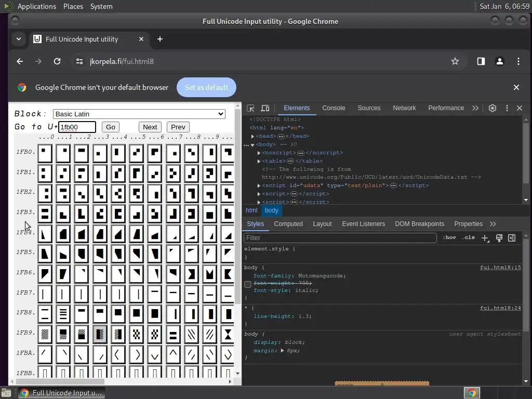Open the rendering emulations paintbrush icon

499,238
